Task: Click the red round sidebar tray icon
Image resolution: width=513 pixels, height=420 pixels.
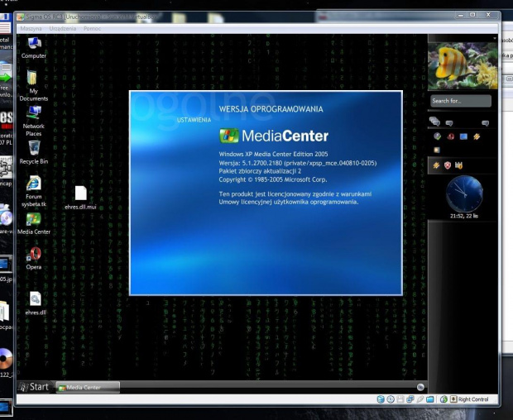Action: tap(450, 136)
